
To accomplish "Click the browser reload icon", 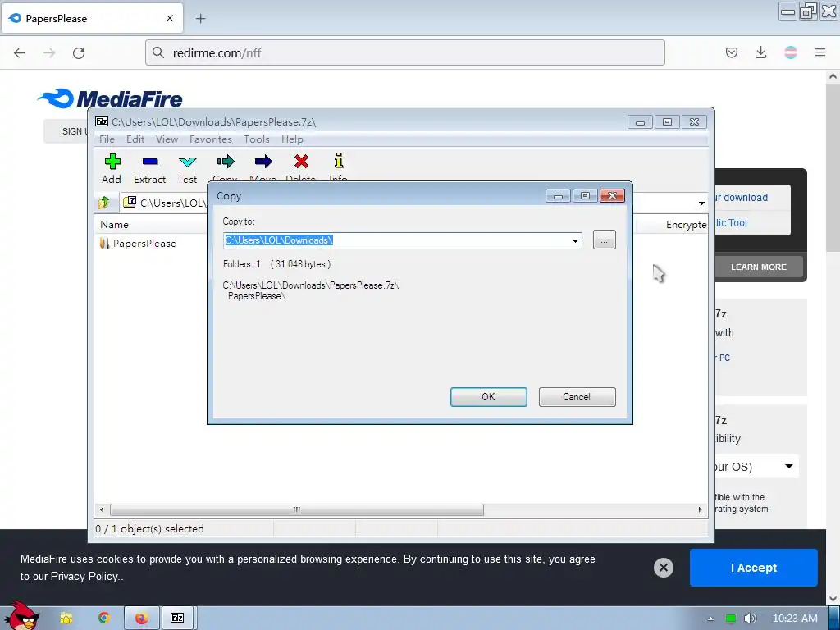I will (x=79, y=53).
